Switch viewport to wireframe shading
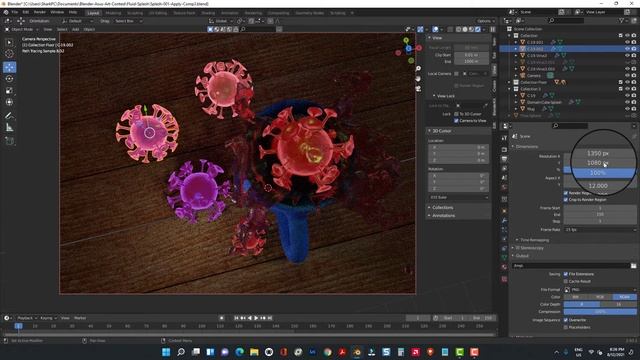The image size is (640, 360). tap(459, 29)
